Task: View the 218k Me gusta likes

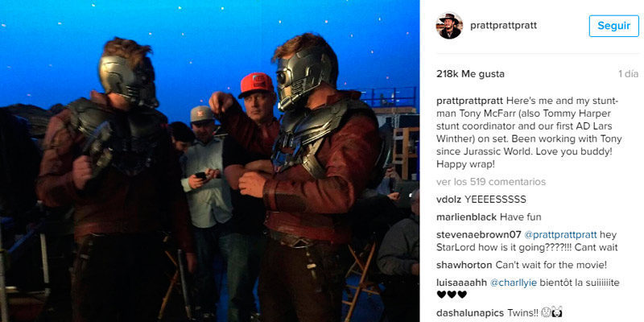Action: [470, 74]
